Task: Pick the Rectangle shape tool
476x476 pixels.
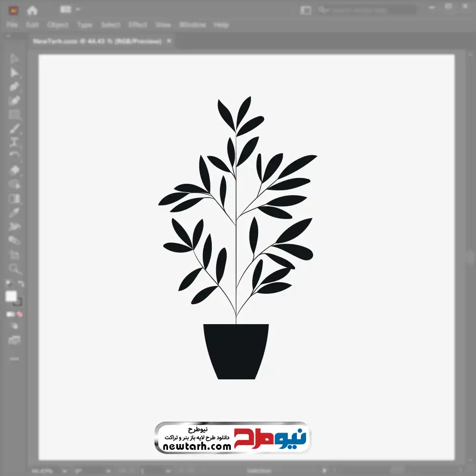Action: [14, 115]
